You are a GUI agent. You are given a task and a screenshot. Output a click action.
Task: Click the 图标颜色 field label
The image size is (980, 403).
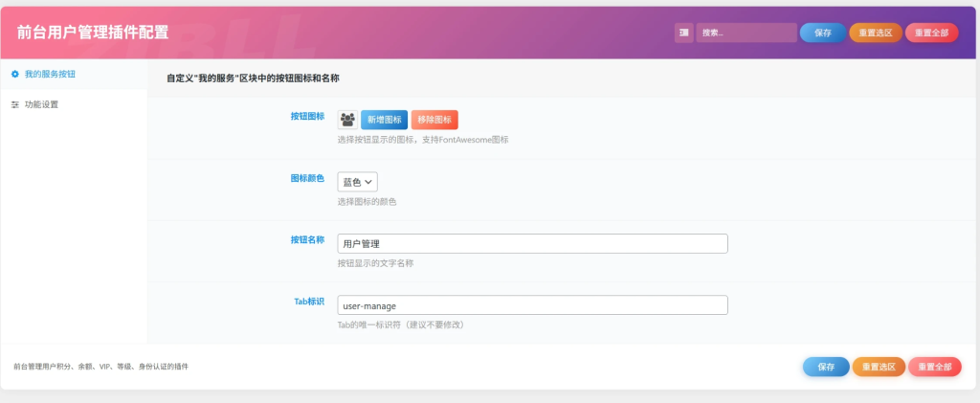(307, 178)
